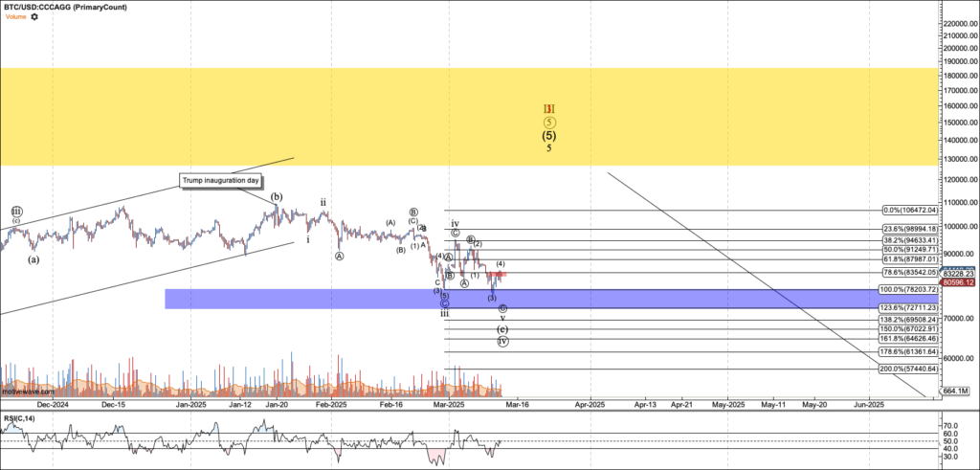This screenshot has height=470, width=980.
Task: Click the 200.0% (57440.64) Fibonacci label
Action: tap(909, 369)
